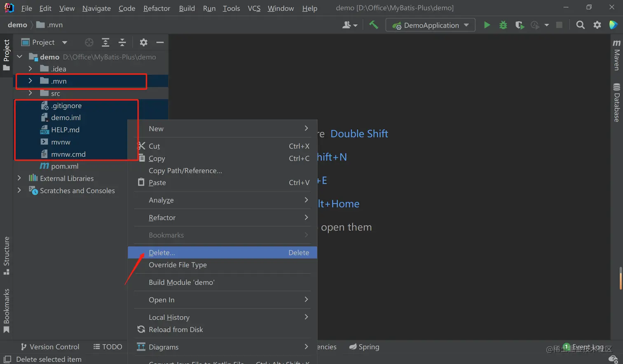Click the Double Shift shortcut hint
Viewport: 623px width, 364px height.
coord(359,134)
